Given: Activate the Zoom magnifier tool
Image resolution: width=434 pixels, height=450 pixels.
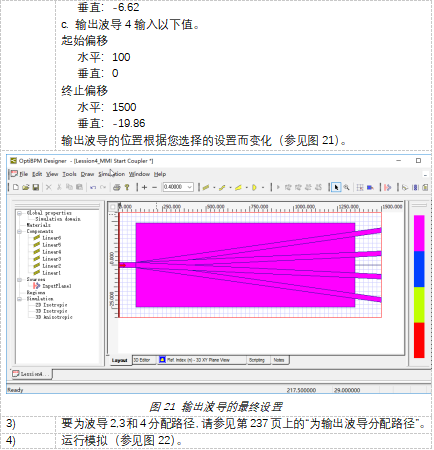Looking at the screenshot, I should [x=347, y=187].
